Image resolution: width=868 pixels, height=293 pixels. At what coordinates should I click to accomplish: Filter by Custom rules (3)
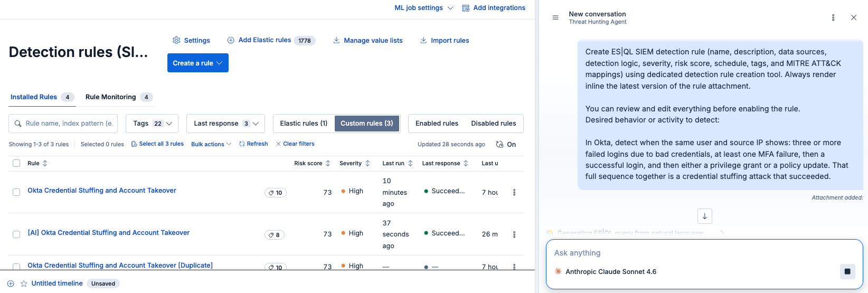coord(367,124)
